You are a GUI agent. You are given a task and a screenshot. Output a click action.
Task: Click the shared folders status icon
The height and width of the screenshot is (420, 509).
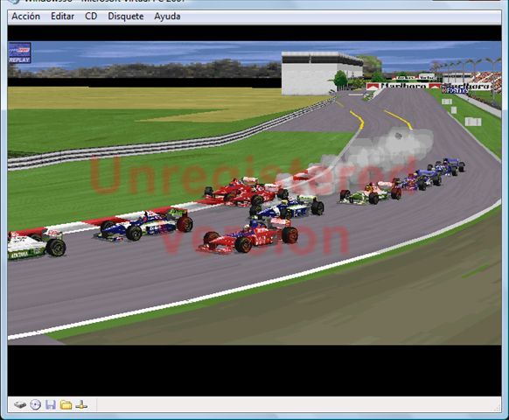pos(66,405)
